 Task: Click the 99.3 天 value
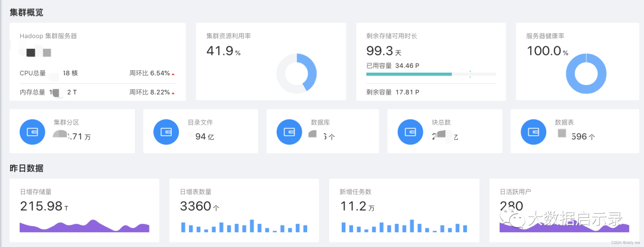point(383,51)
